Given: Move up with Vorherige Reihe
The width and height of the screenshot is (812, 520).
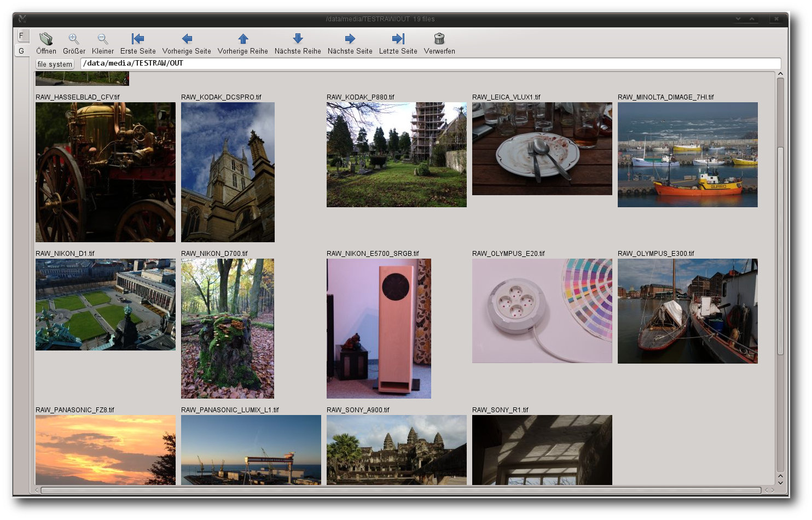Looking at the screenshot, I should pos(243,39).
